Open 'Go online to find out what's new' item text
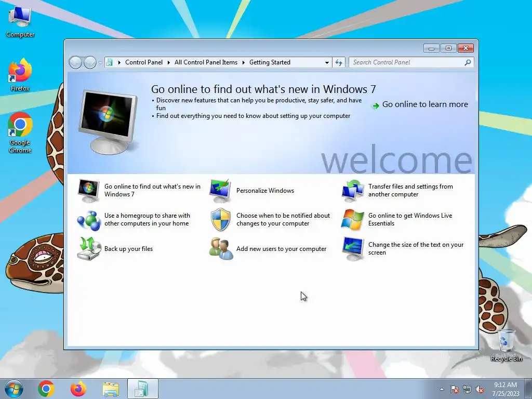 (152, 190)
